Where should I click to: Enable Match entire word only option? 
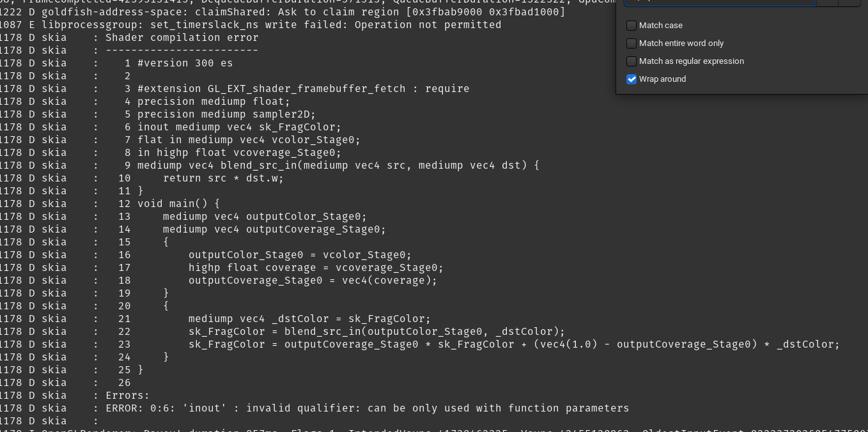click(632, 43)
